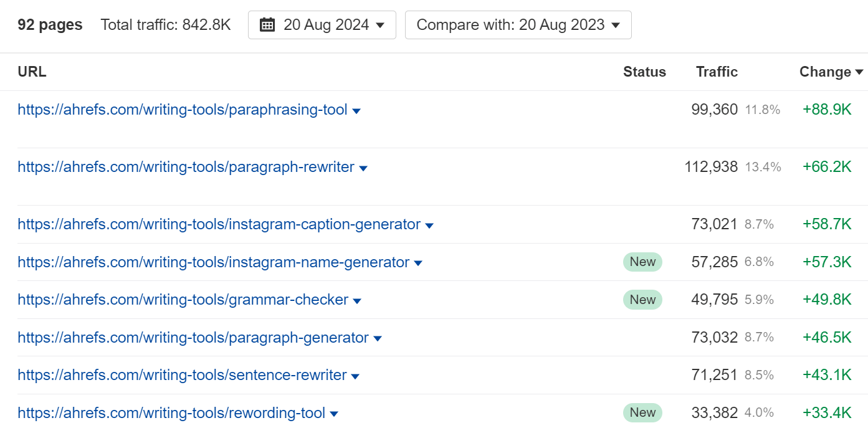This screenshot has height=428, width=868.
Task: Sort by the Change column header
Action: (831, 72)
